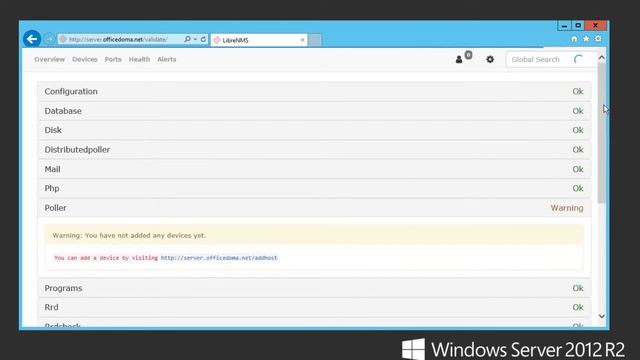The image size is (640, 360).
Task: Expand the Mail validation row
Action: click(314, 169)
